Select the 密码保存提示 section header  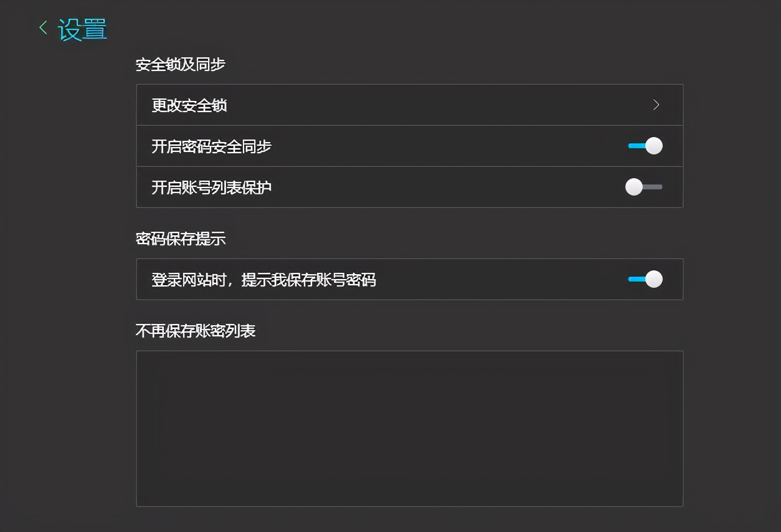181,239
